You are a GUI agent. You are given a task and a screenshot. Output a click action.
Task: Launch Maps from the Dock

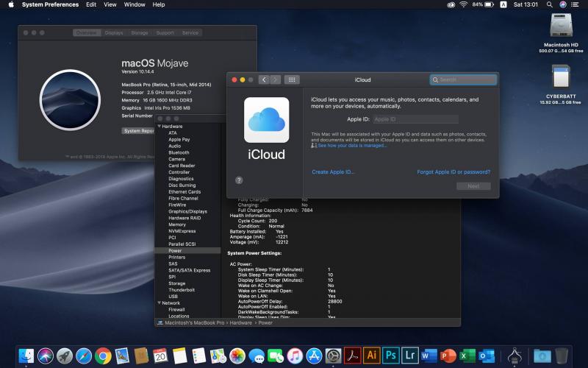coord(218,355)
